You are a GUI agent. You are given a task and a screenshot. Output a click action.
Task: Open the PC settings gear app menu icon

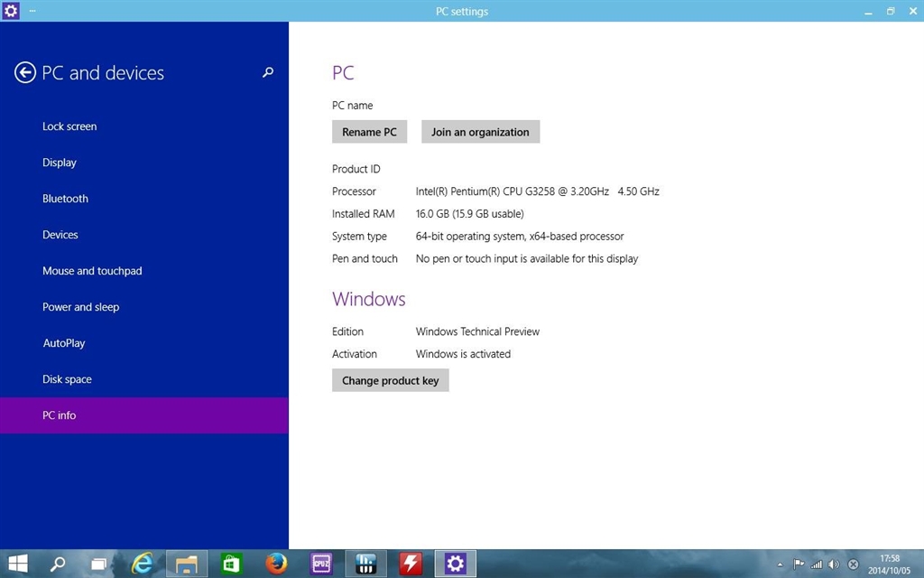click(x=11, y=11)
